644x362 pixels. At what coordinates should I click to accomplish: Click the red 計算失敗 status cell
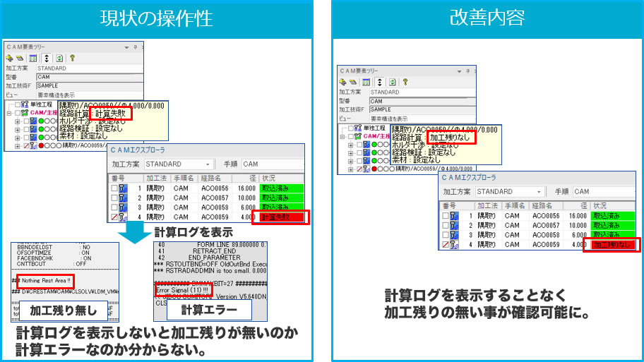click(x=280, y=217)
